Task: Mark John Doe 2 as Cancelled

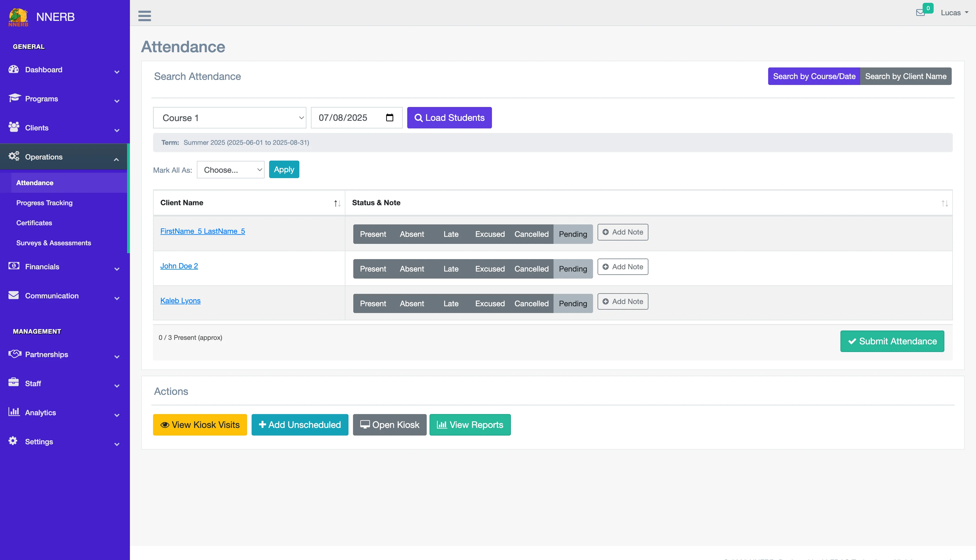Action: click(531, 268)
